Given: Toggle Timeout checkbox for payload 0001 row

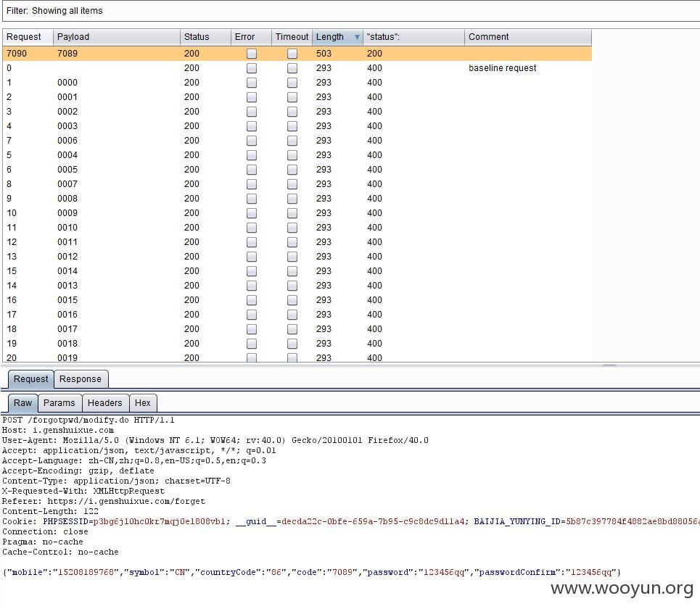Looking at the screenshot, I should 292,97.
